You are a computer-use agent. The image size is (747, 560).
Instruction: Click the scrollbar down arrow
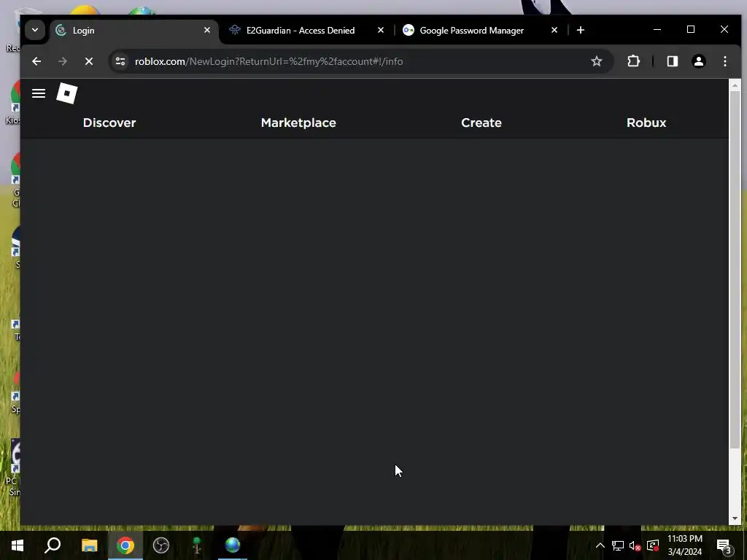[735, 518]
